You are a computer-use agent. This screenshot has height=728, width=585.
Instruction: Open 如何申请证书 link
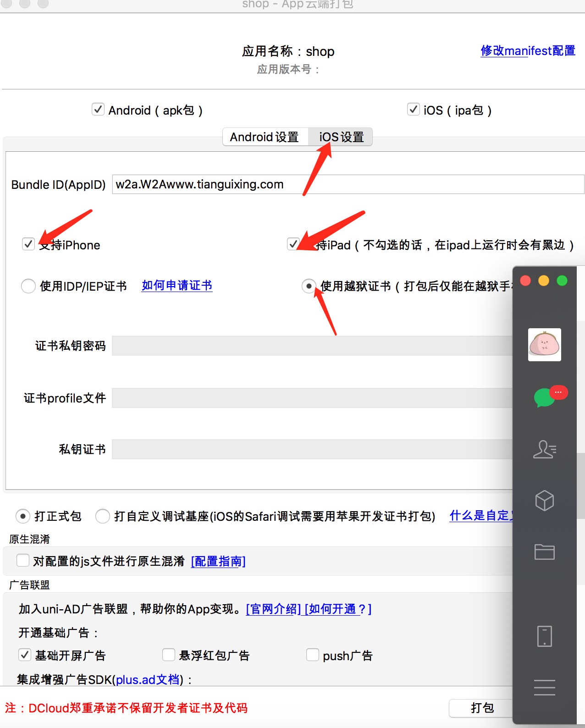pyautogui.click(x=177, y=286)
